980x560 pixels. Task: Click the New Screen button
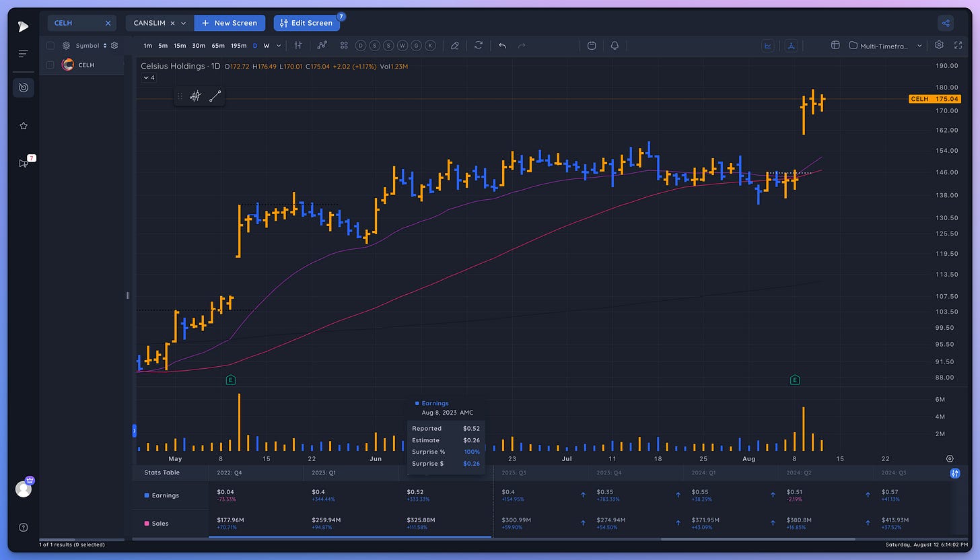230,23
